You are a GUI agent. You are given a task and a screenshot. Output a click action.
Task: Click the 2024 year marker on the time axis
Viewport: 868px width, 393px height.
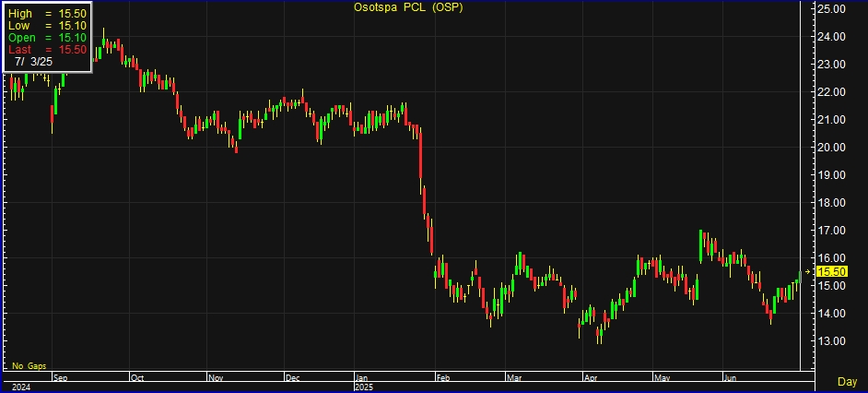point(21,387)
